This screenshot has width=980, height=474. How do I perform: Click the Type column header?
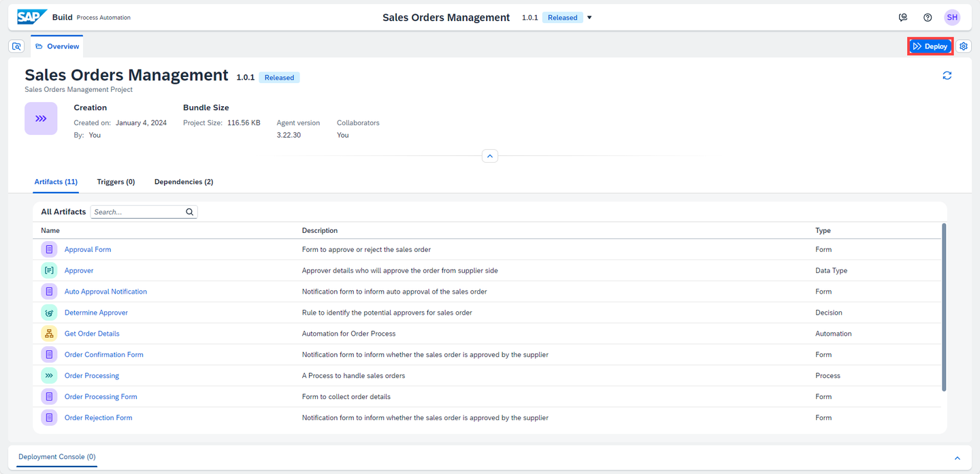click(823, 230)
